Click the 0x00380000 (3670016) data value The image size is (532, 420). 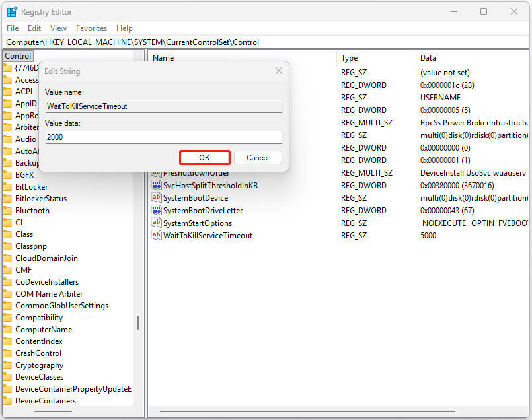pyautogui.click(x=457, y=186)
